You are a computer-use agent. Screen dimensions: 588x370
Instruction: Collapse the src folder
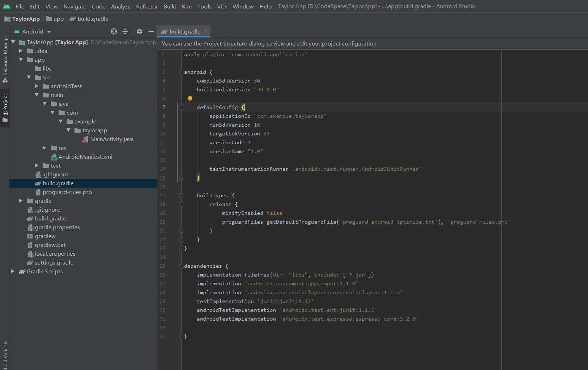pos(29,77)
